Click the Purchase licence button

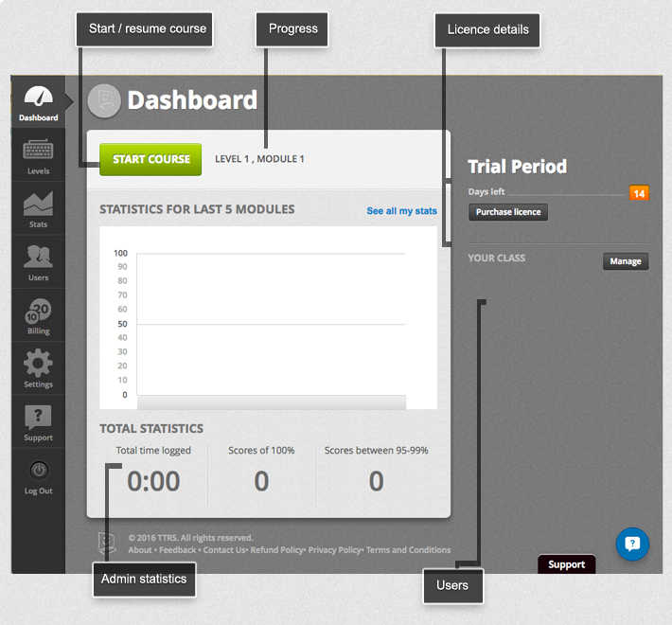(508, 212)
